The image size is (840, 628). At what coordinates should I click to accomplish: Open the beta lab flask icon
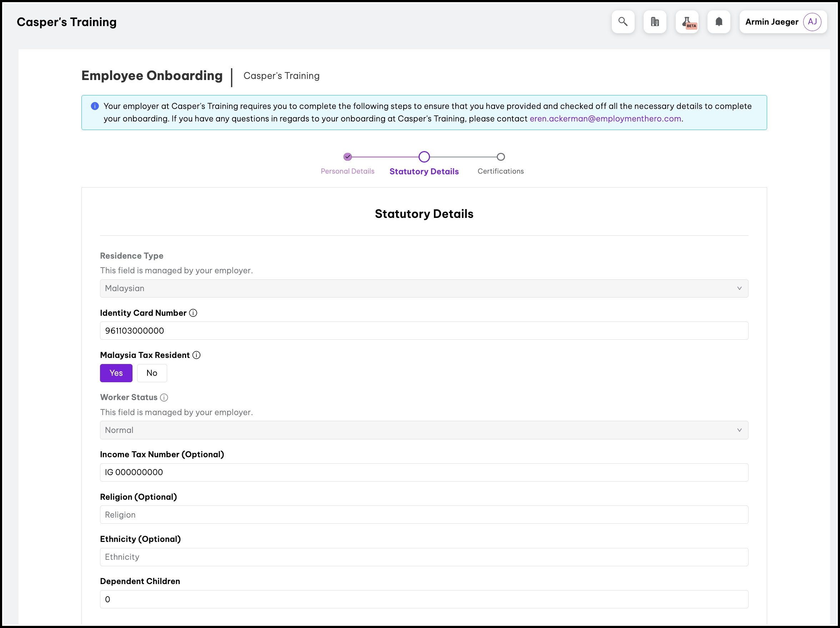click(x=686, y=22)
